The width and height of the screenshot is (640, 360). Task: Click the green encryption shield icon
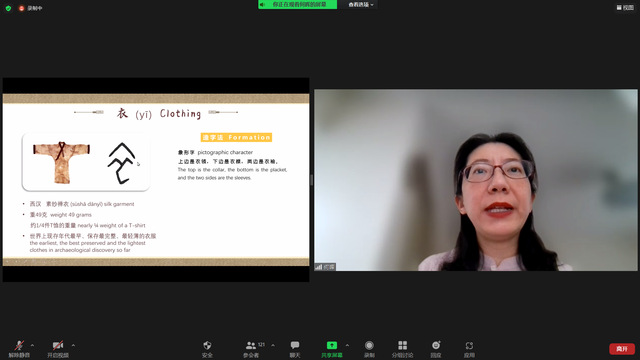click(8, 8)
